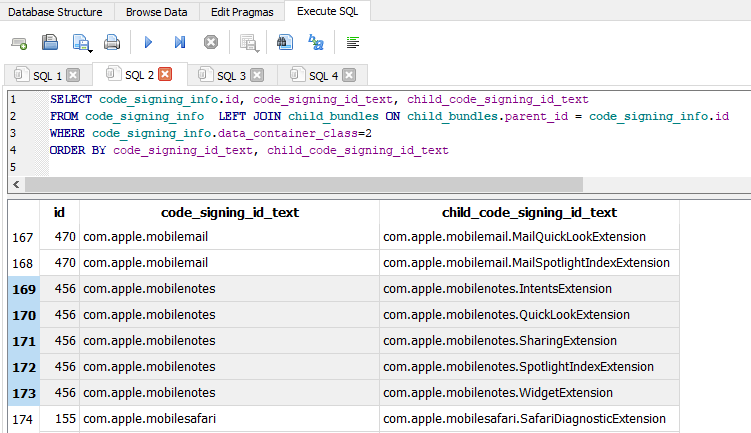
Task: Close the SQL 4 tab
Action: click(x=349, y=75)
